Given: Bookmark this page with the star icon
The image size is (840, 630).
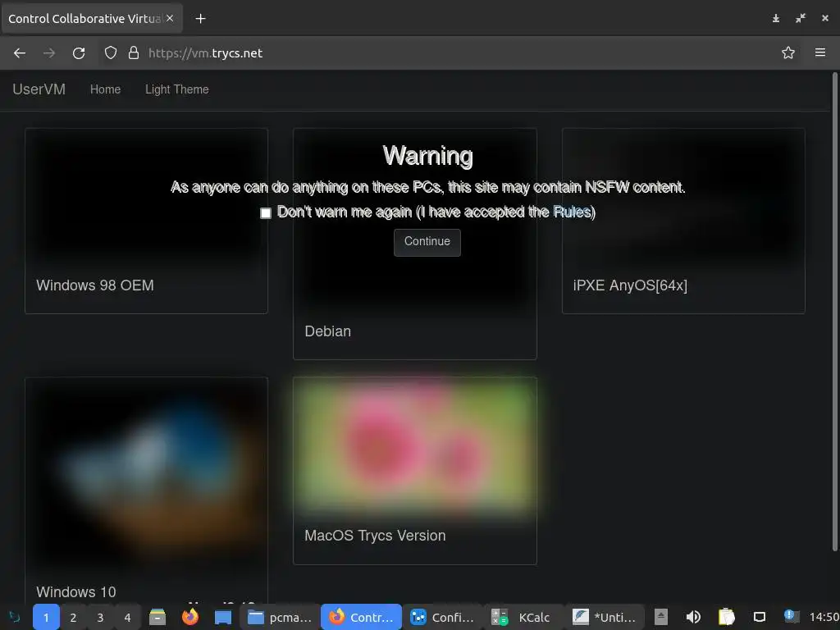Looking at the screenshot, I should coord(788,52).
